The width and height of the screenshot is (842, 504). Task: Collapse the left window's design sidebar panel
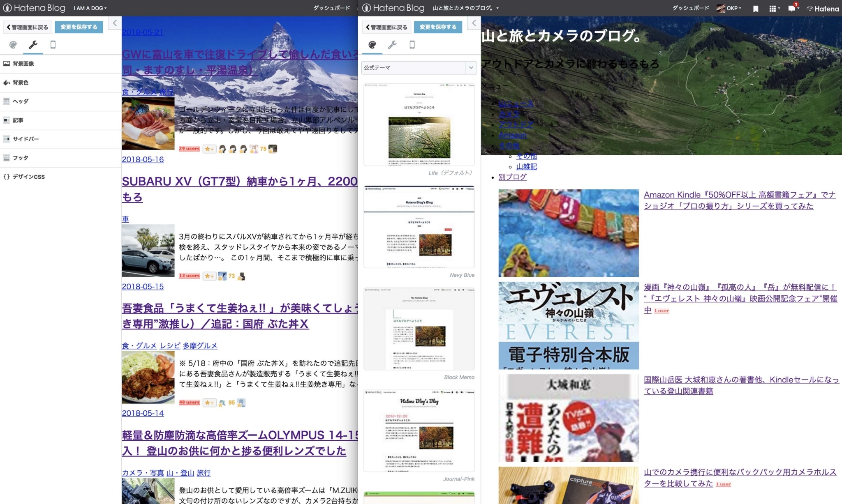[x=115, y=23]
